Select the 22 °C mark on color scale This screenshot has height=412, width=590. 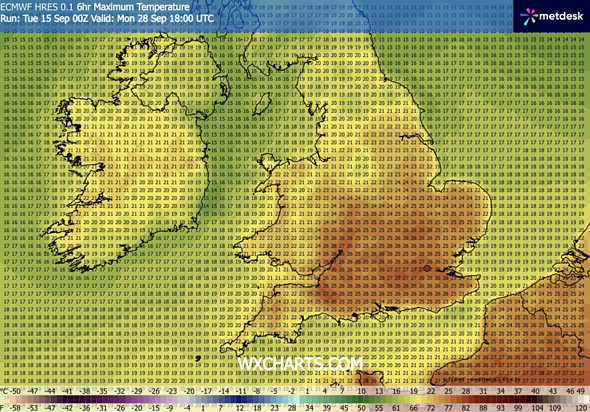tap(431, 391)
